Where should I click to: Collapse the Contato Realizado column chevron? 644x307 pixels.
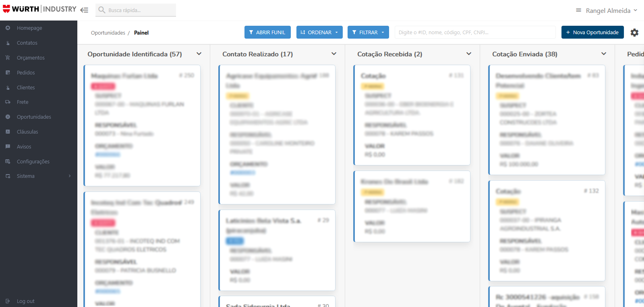334,54
